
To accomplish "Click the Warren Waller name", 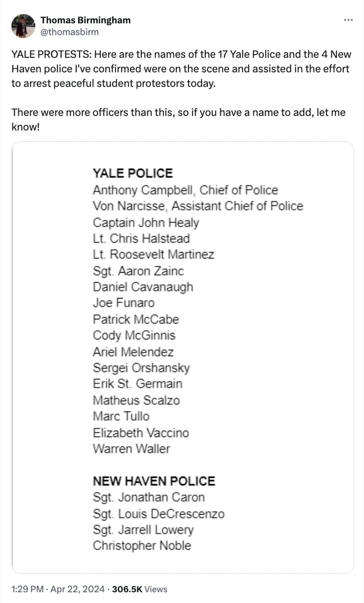I will [131, 449].
